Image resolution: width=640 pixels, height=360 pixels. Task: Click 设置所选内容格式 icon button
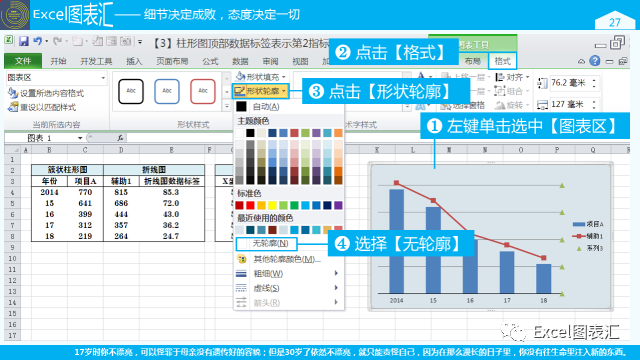(46, 93)
